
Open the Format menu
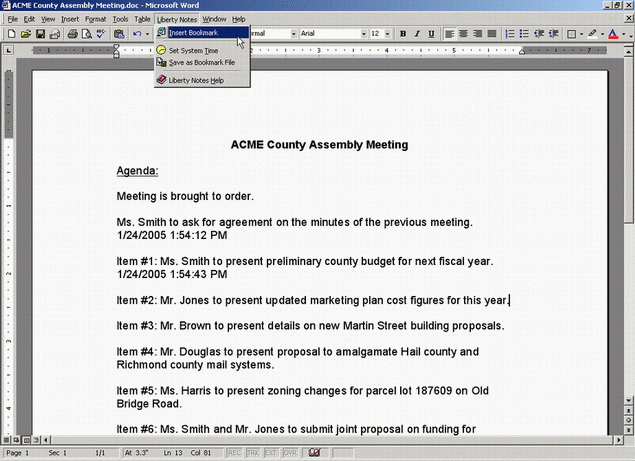pos(96,19)
